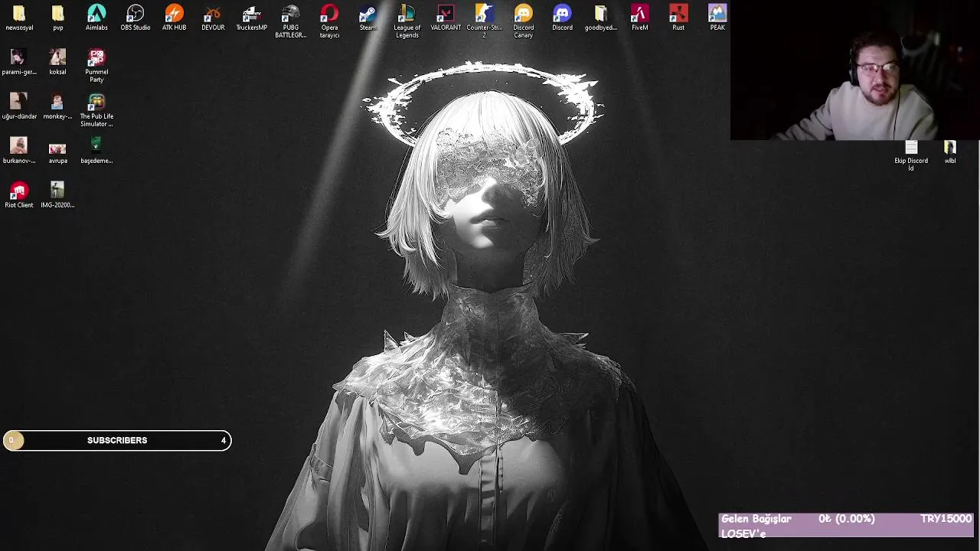The height and width of the screenshot is (551, 980).
Task: Click the SUBSCRIBERS counter bar
Action: (117, 440)
